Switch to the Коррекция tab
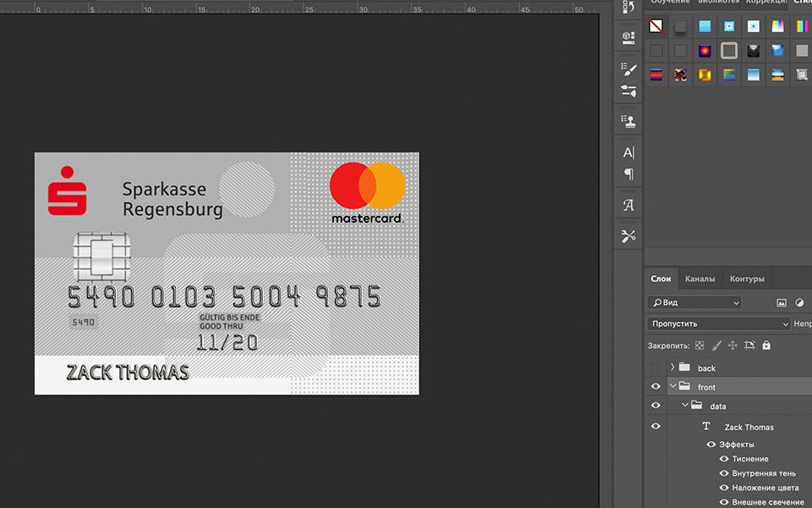The height and width of the screenshot is (508, 812). [x=766, y=3]
